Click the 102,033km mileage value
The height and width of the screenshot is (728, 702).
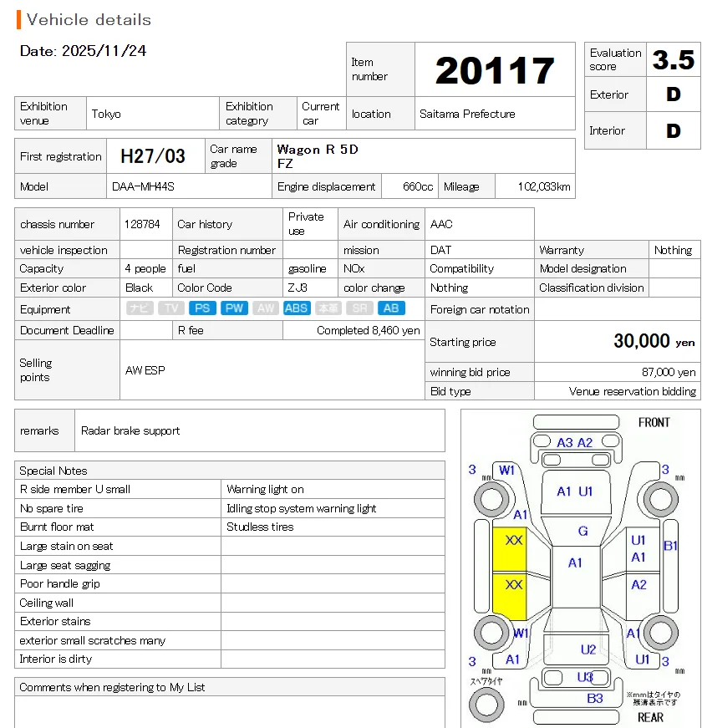pyautogui.click(x=544, y=186)
